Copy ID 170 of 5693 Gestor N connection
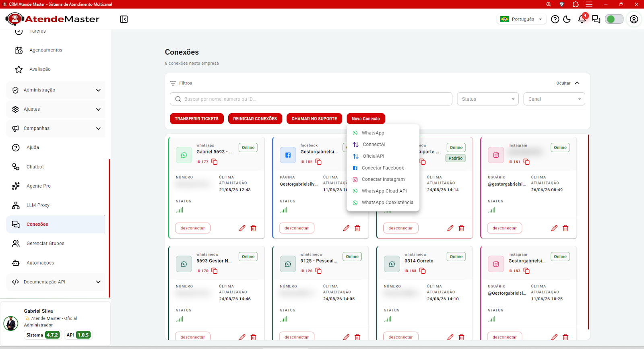The image size is (644, 349). pos(215,271)
